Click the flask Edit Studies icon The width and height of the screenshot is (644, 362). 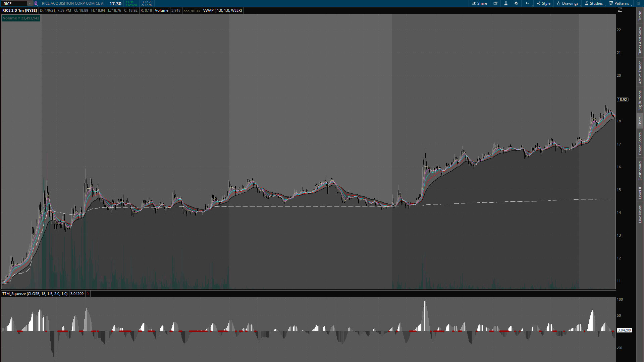coord(506,3)
